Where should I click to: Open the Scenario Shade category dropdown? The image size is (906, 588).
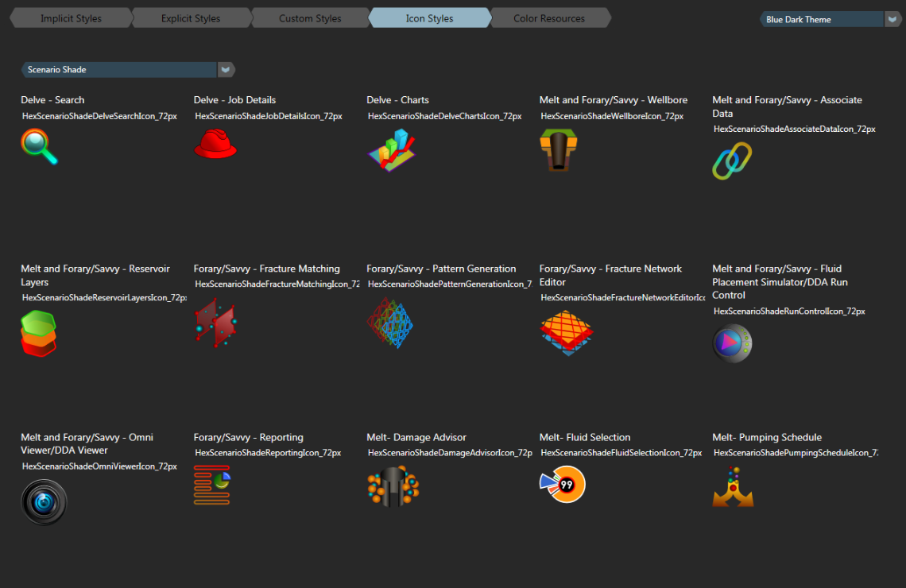tap(128, 70)
